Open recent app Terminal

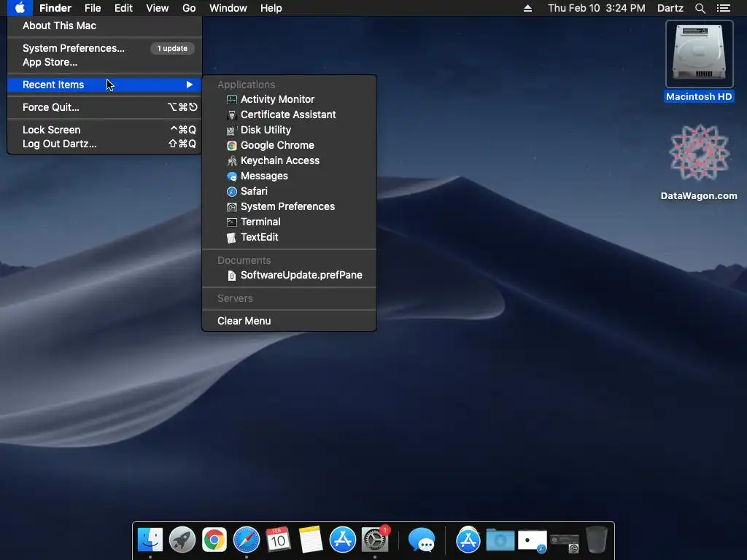click(289, 222)
